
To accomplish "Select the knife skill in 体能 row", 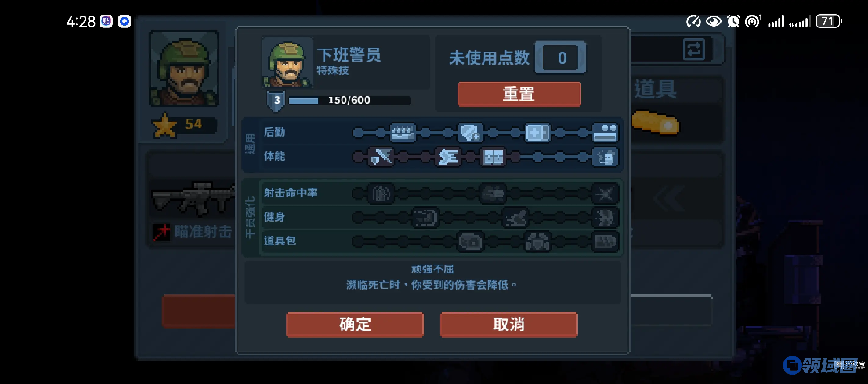I will 381,156.
